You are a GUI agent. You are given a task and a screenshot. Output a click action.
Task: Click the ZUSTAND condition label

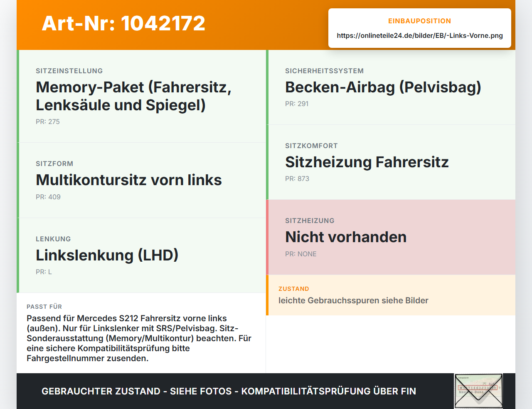(x=294, y=289)
